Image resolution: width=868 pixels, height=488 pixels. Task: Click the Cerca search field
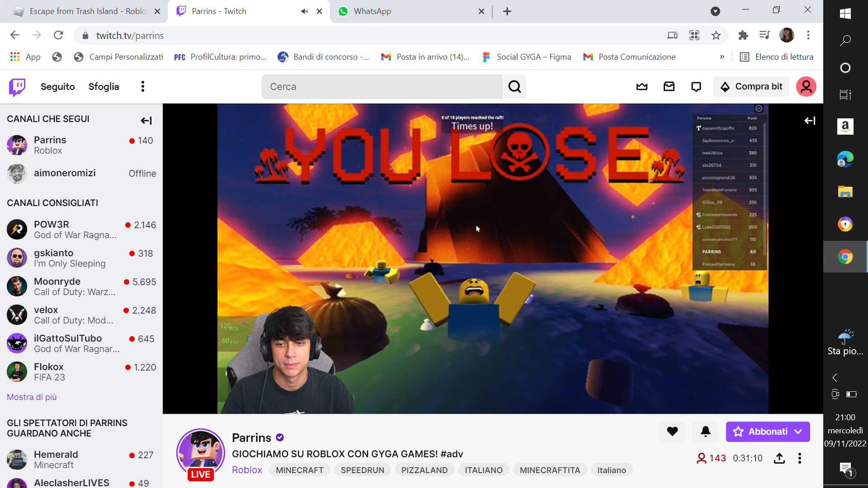coord(382,87)
